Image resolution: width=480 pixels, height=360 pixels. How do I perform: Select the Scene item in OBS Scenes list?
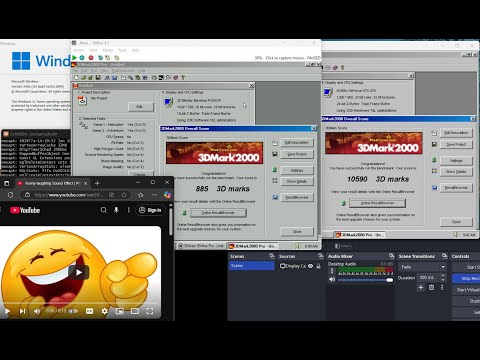point(252,266)
